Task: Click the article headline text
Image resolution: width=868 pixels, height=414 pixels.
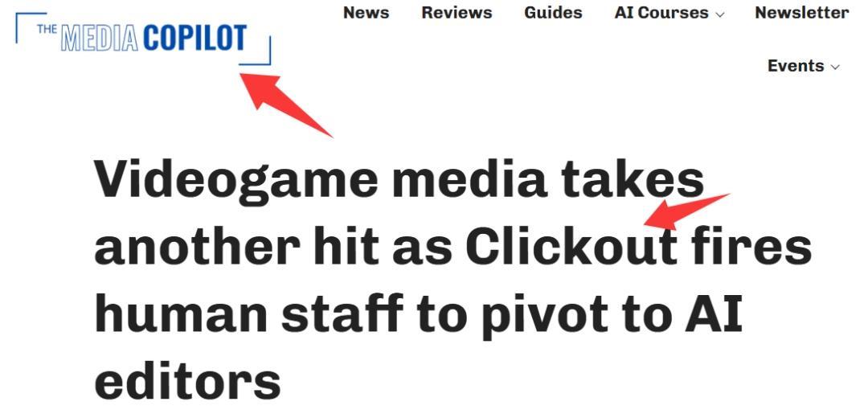Action: click(452, 280)
